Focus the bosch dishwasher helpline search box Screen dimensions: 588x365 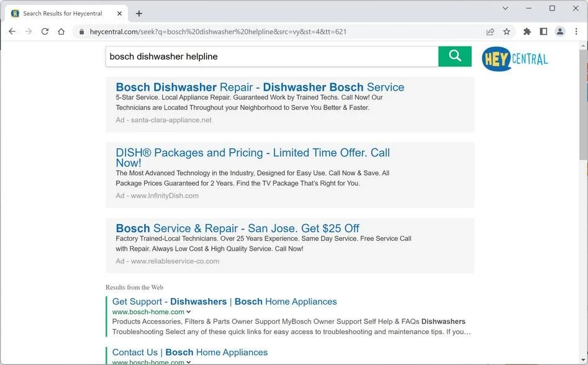pos(272,56)
